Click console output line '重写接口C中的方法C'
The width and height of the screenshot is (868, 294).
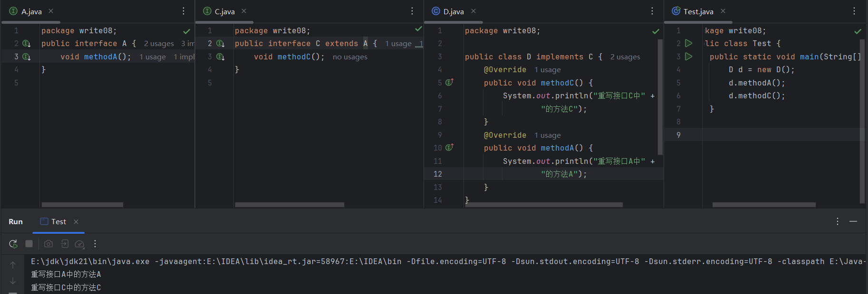coord(66,287)
